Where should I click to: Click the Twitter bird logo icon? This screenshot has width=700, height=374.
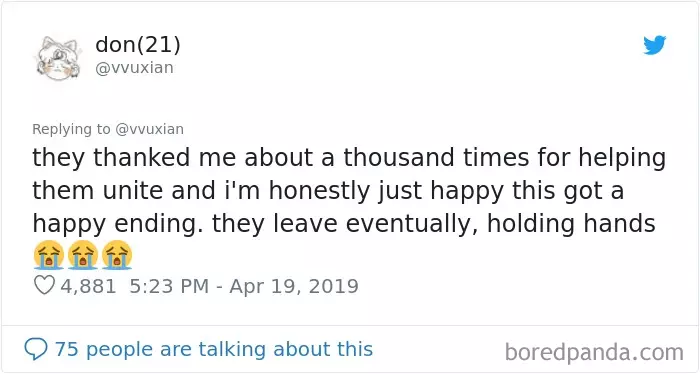tap(654, 45)
